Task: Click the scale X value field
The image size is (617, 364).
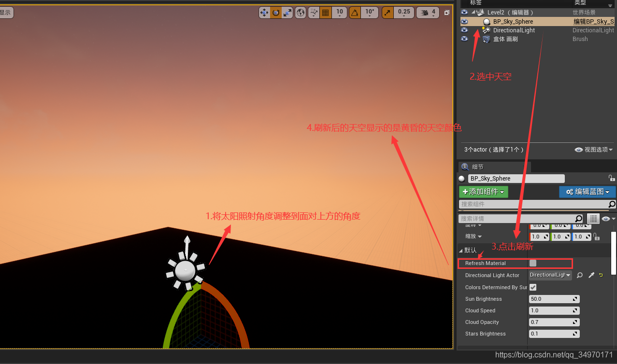Action: tap(540, 237)
